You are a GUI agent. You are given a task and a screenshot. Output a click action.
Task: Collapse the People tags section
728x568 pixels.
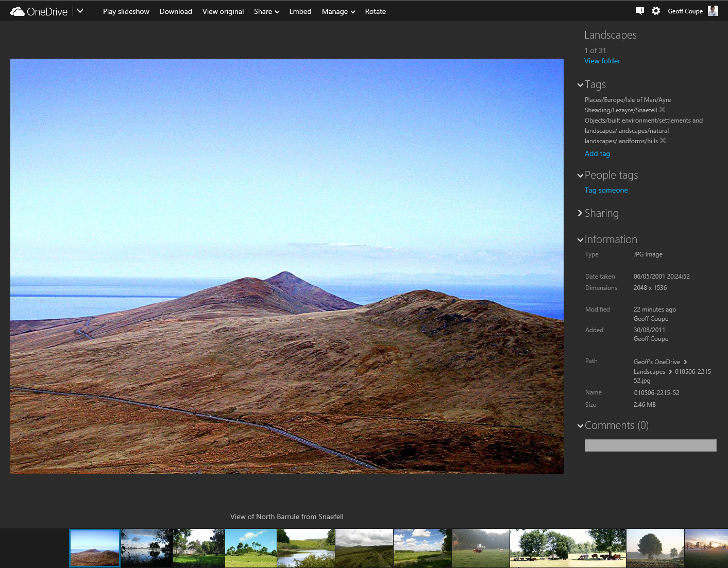coord(581,176)
